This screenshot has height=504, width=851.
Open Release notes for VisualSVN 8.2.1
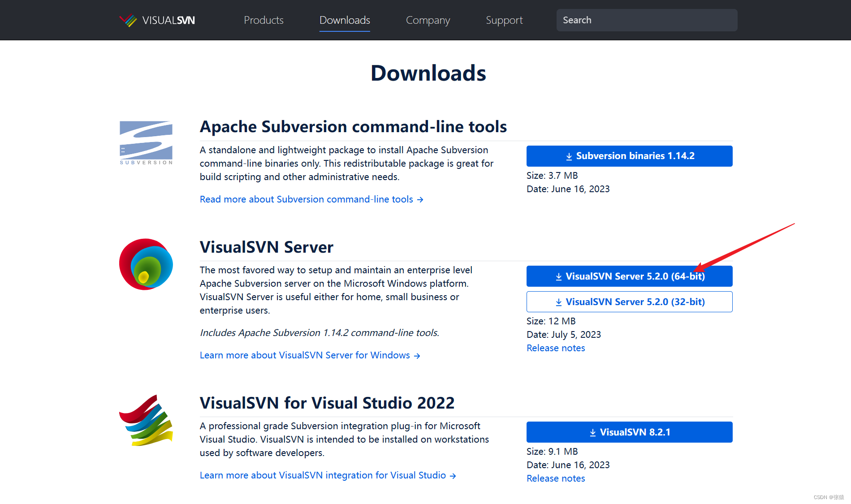pos(556,478)
